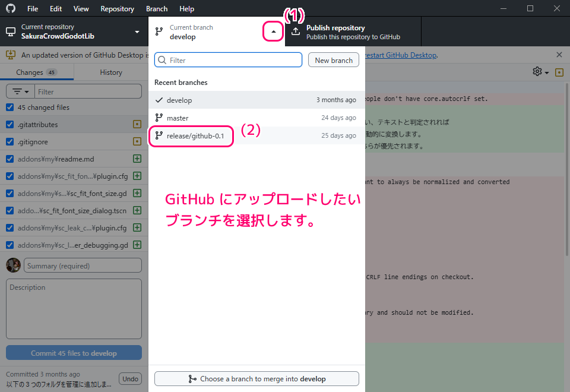Viewport: 570px width, 392px height.
Task: Open the Repository menu
Action: [x=117, y=9]
